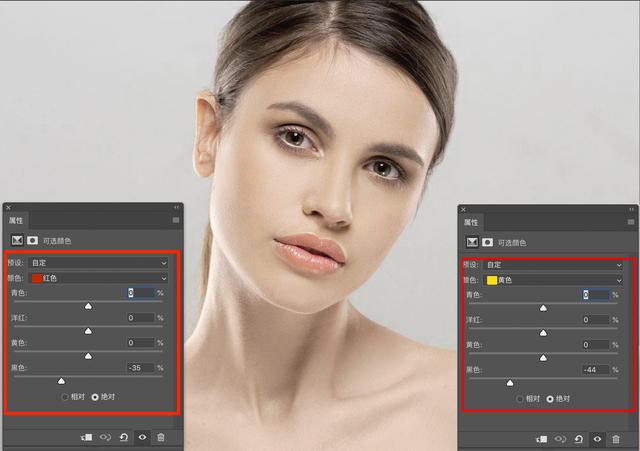Click the 黑色 slider handle in left panel

pyautogui.click(x=61, y=380)
